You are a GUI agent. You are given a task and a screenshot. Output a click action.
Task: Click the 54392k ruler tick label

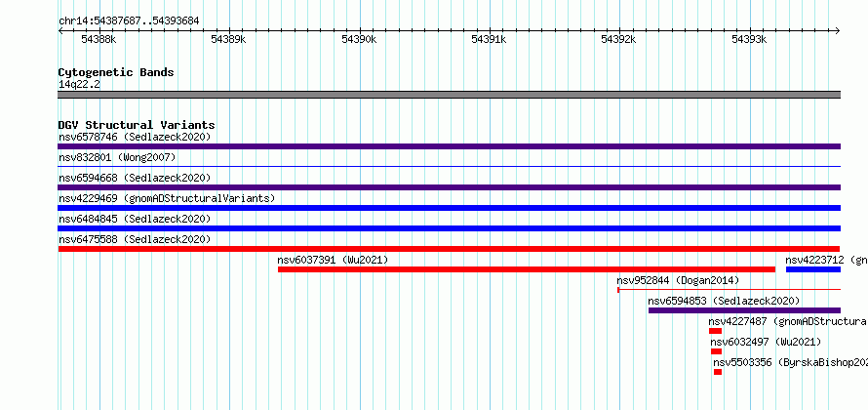[x=619, y=39]
